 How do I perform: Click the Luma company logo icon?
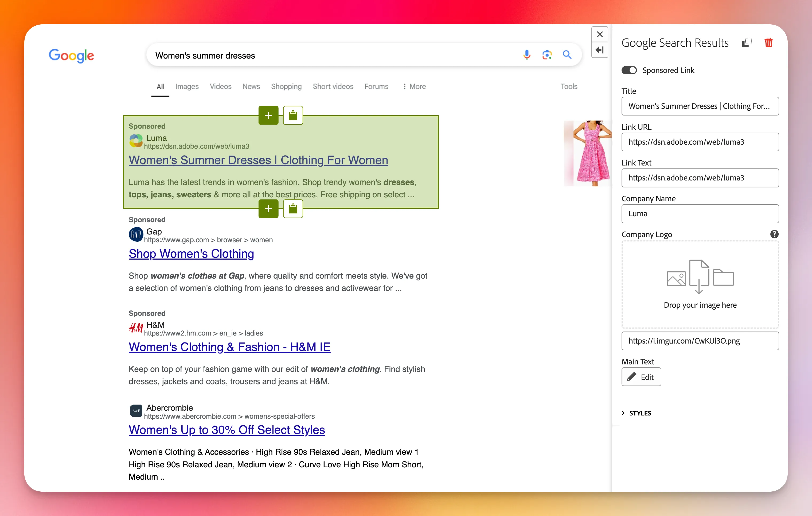click(136, 141)
